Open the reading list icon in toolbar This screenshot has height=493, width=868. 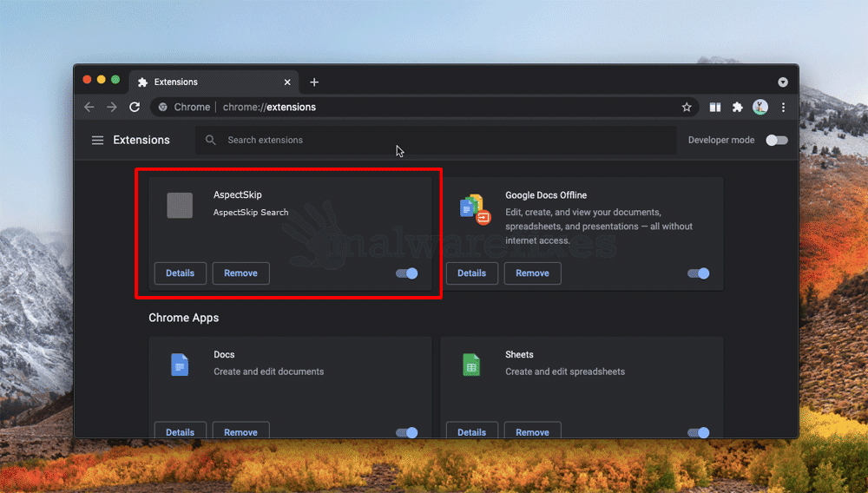coord(715,108)
